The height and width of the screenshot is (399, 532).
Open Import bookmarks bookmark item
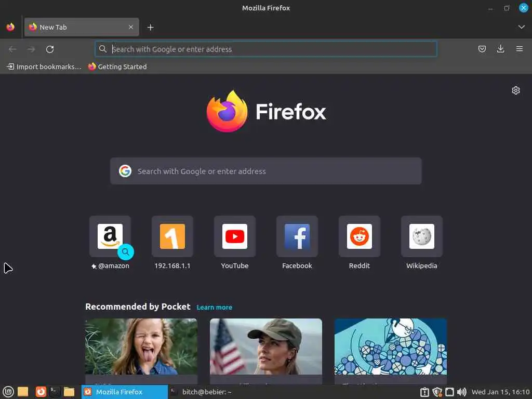click(44, 67)
